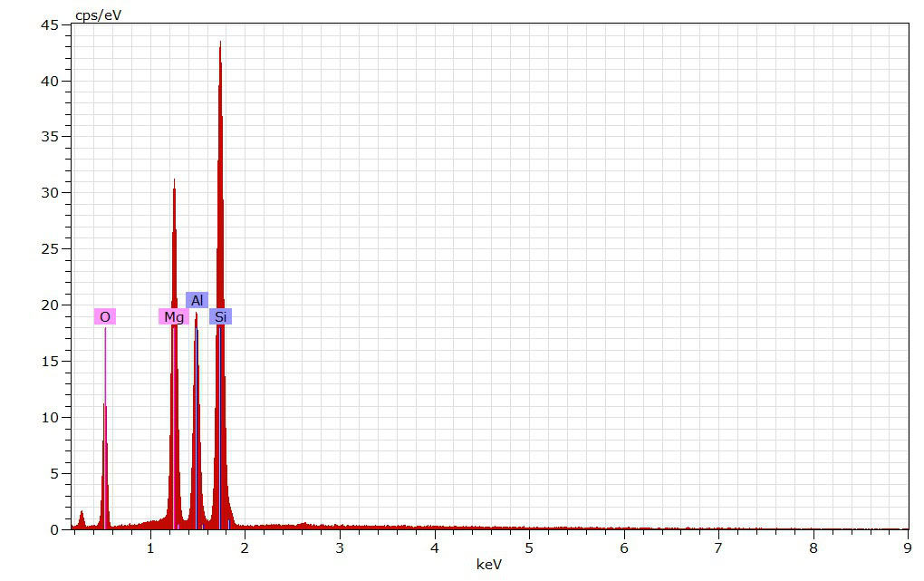Click the 1 tick label on keV axis
The height and width of the screenshot is (581, 924).
150,547
